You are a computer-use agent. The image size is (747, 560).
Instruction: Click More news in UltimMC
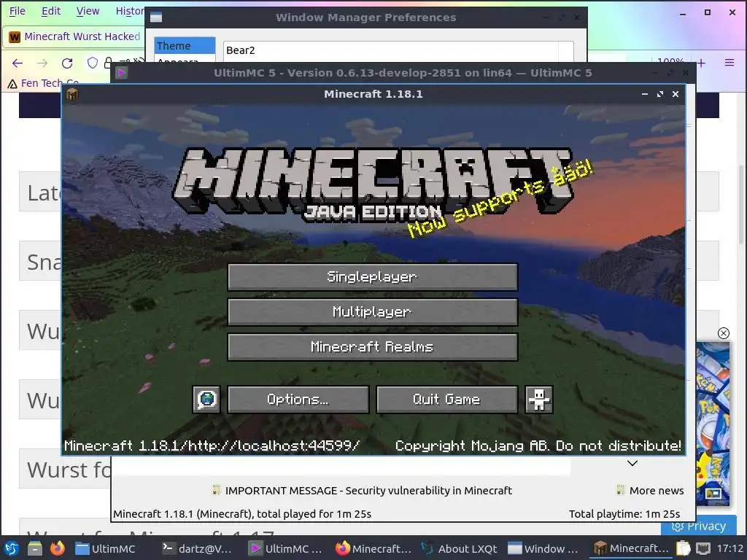[x=650, y=491]
